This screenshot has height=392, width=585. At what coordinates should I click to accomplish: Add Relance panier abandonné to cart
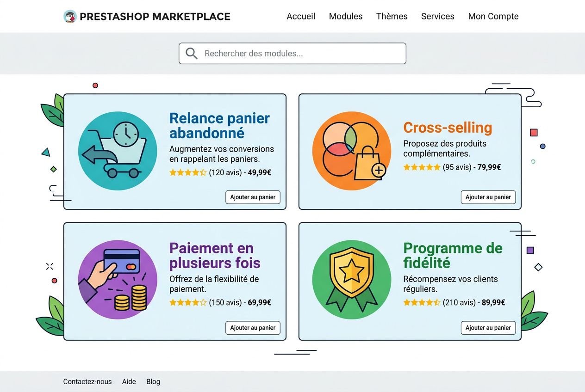pyautogui.click(x=253, y=197)
